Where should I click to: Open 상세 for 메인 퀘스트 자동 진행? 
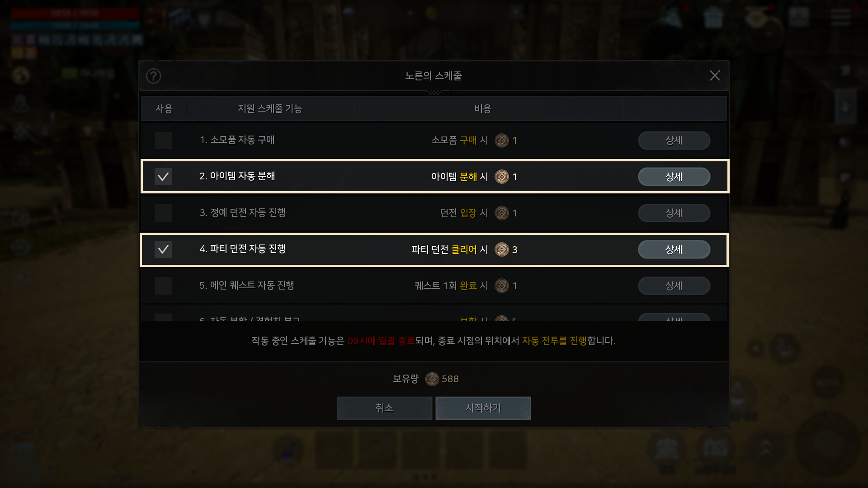coord(674,286)
